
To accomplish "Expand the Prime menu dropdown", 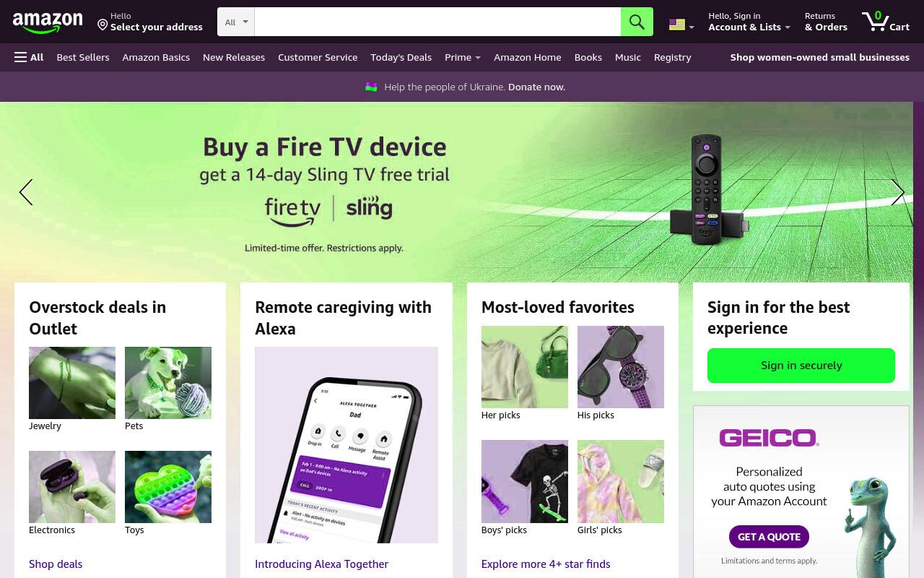I will (463, 57).
